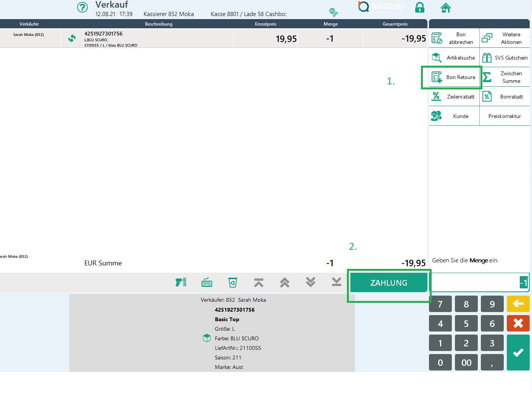Jump to the first line arrow
The image size is (532, 393).
(x=259, y=283)
